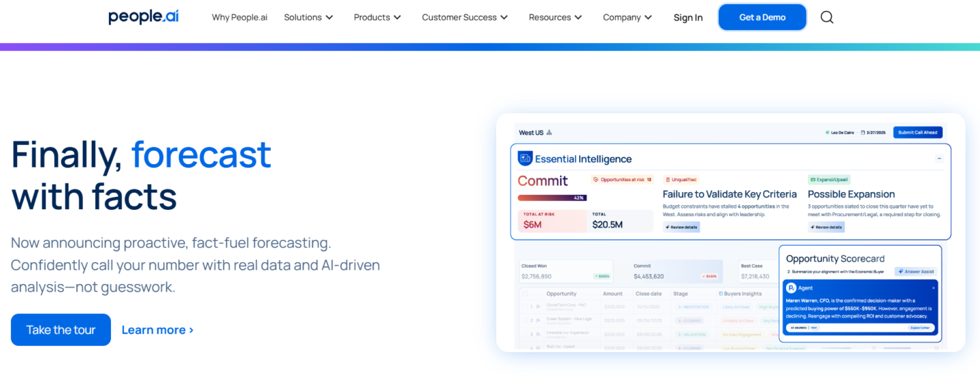The image size is (980, 376).
Task: Click the Unqualified tag
Action: pos(681,180)
